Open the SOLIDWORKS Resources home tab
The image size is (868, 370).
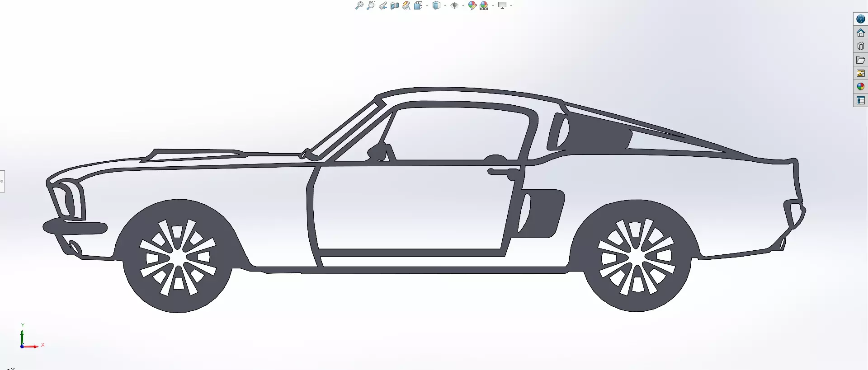(x=861, y=33)
